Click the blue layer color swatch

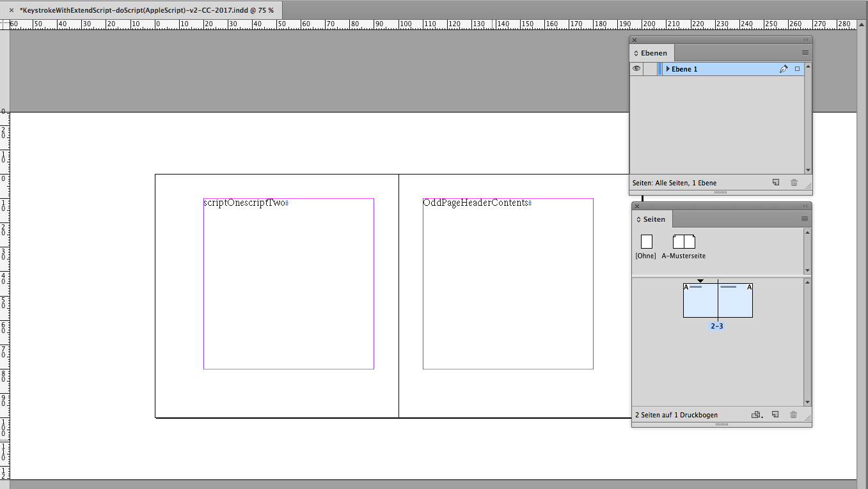(660, 69)
